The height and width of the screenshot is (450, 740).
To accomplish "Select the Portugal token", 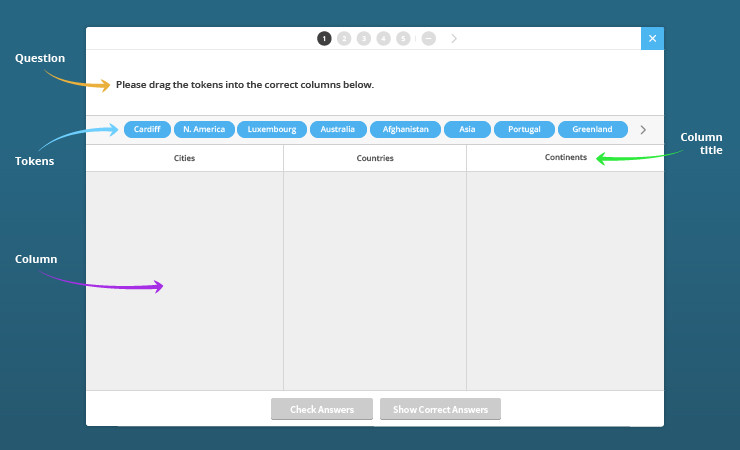I will pyautogui.click(x=524, y=129).
